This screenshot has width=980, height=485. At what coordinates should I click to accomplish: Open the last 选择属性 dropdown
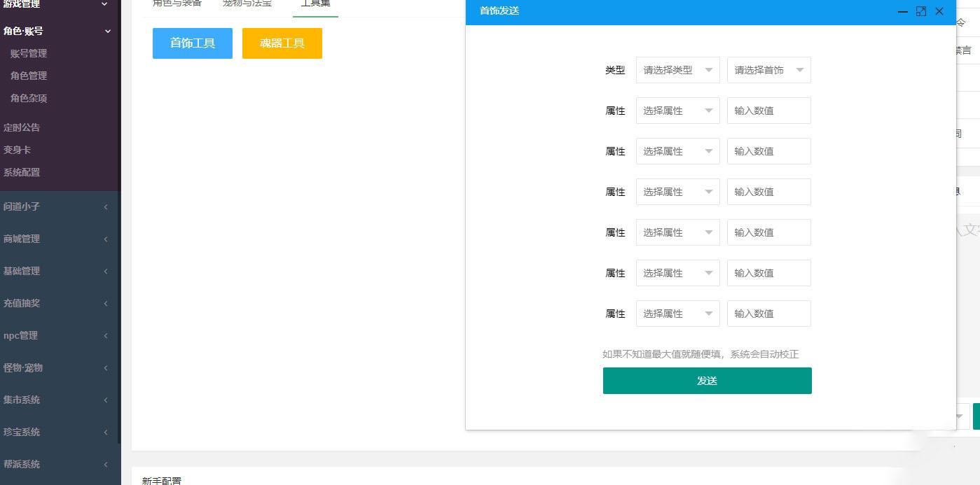[677, 314]
